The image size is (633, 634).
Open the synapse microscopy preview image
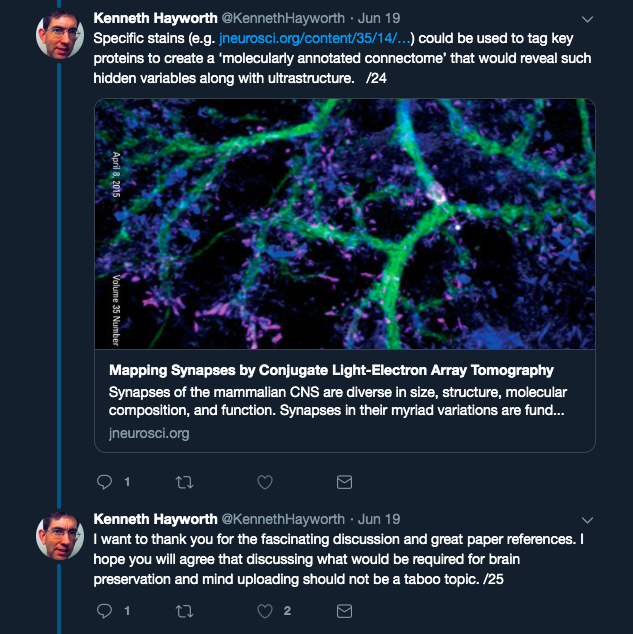pyautogui.click(x=345, y=224)
